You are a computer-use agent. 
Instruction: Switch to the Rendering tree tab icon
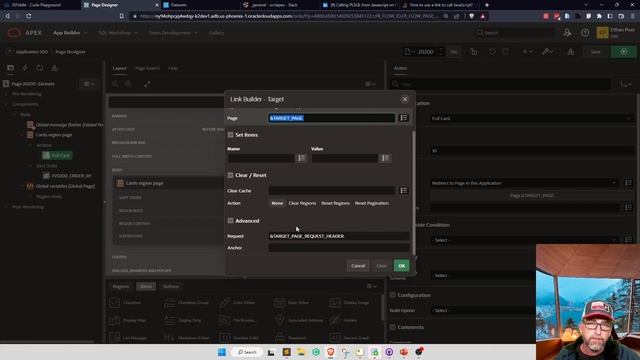[x=11, y=68]
